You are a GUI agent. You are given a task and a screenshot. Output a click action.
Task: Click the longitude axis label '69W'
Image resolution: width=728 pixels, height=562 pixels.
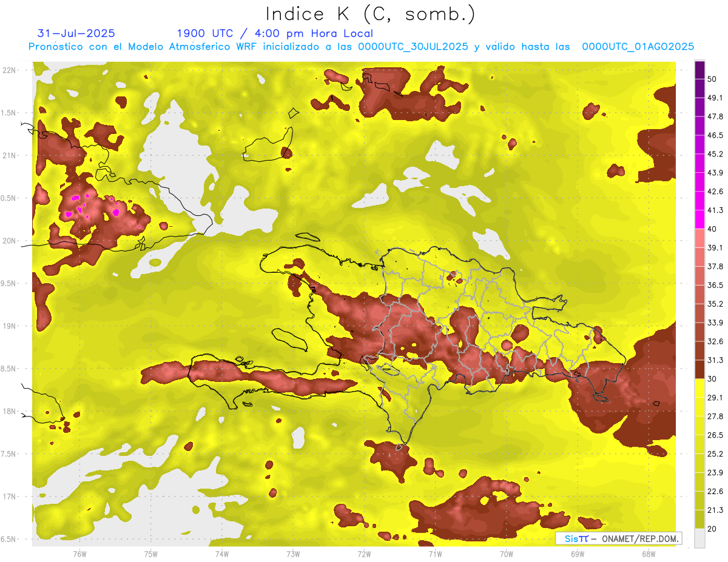pos(577,554)
